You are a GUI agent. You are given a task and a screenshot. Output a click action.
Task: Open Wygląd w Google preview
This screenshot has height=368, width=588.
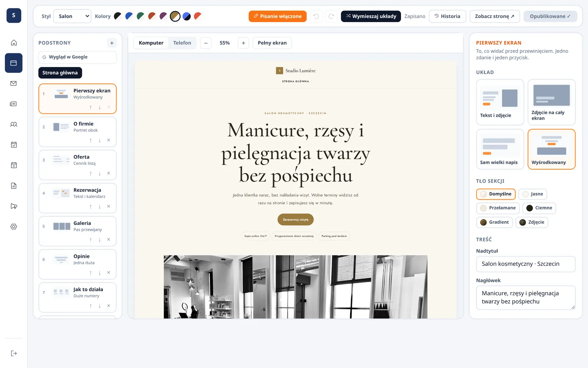click(78, 57)
